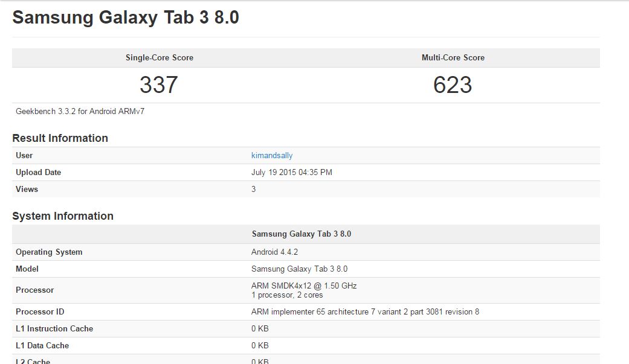Click the User row label

(24, 156)
